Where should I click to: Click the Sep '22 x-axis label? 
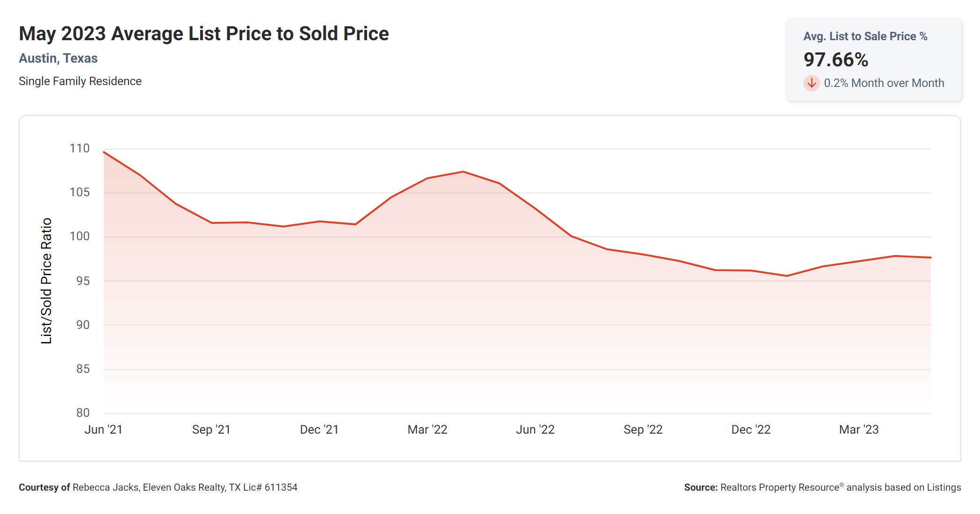[643, 429]
